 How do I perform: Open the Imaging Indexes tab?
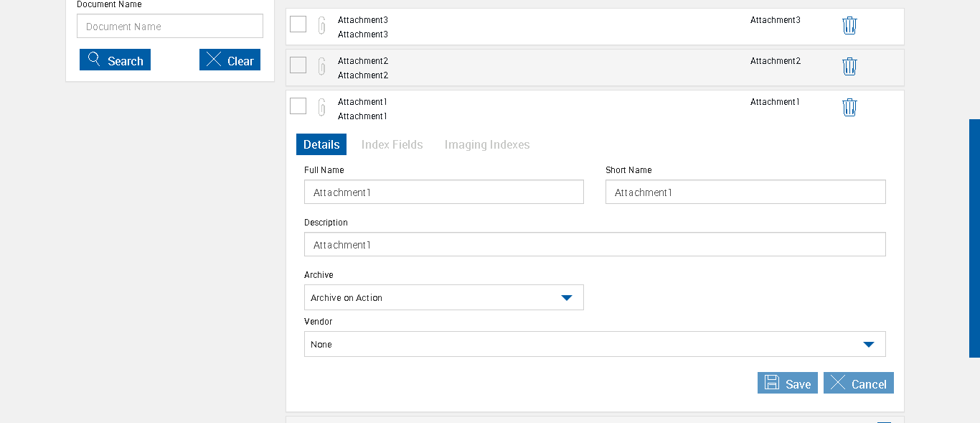[486, 144]
